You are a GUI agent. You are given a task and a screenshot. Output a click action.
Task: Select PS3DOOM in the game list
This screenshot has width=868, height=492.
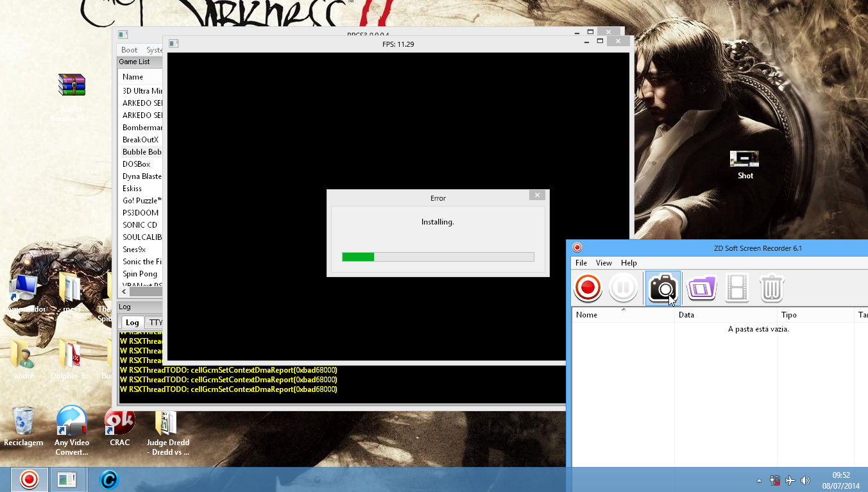(141, 213)
